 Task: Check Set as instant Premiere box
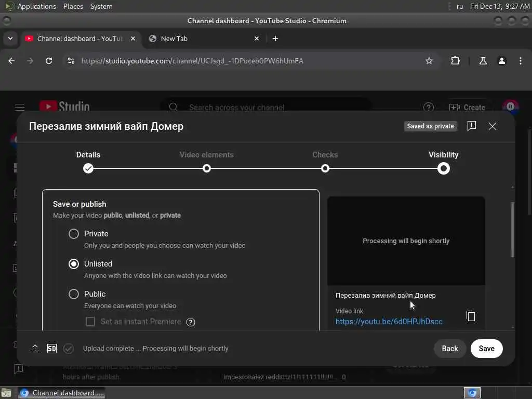point(90,321)
